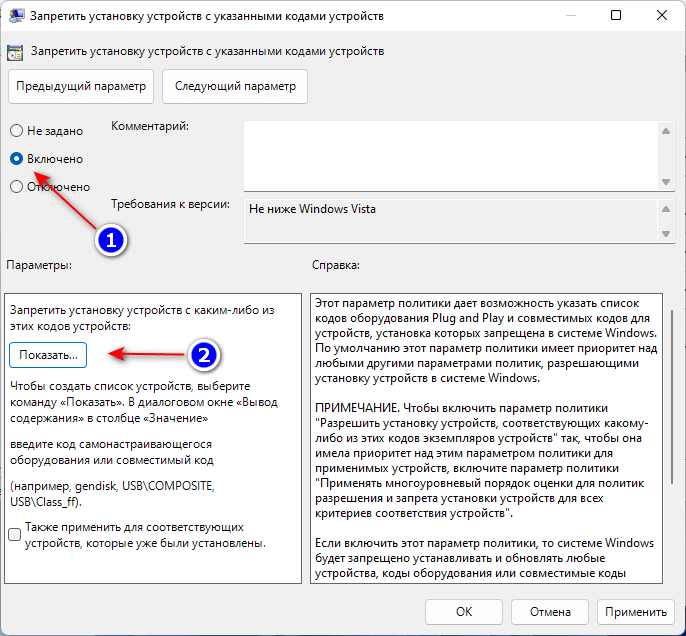Select the 'Включено' radio option
This screenshot has width=686, height=636.
16,159
